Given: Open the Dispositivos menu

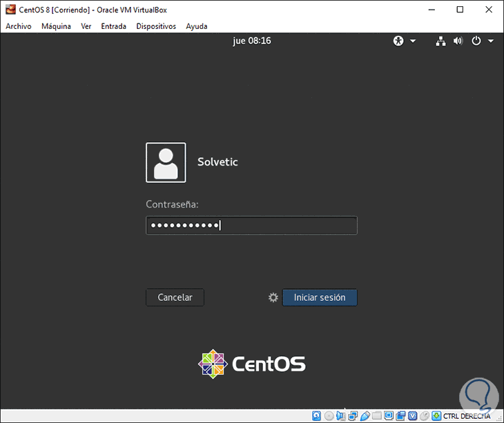Looking at the screenshot, I should pyautogui.click(x=156, y=26).
